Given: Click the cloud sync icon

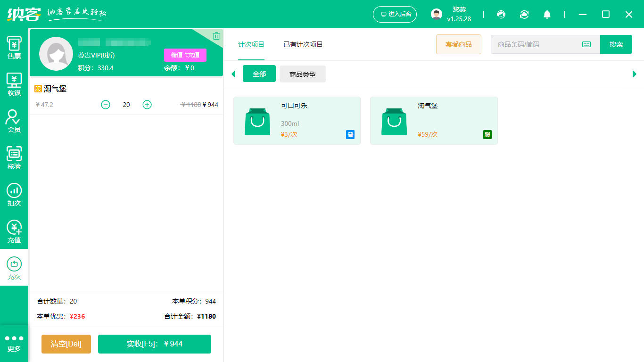Looking at the screenshot, I should click(x=524, y=15).
